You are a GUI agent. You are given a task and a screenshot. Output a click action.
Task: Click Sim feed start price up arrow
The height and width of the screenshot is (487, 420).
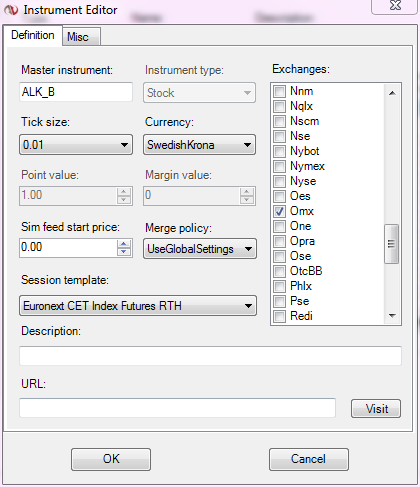[124, 244]
